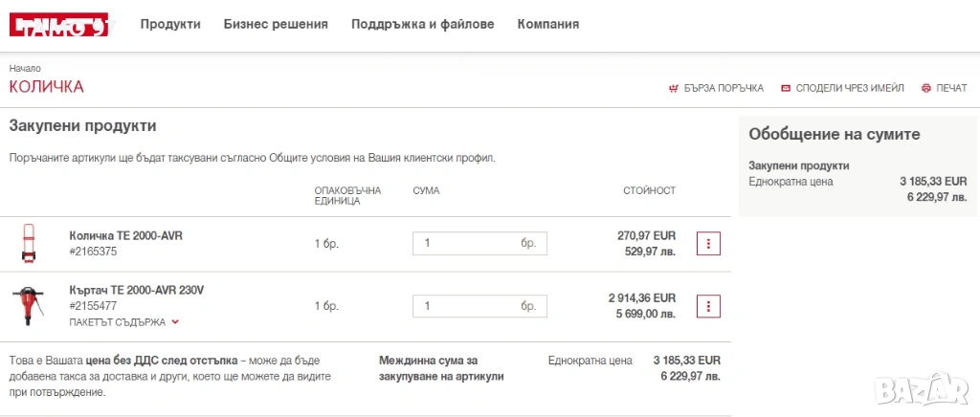980x417 pixels.
Task: Open the Бизнес решения menu
Action: 276,24
